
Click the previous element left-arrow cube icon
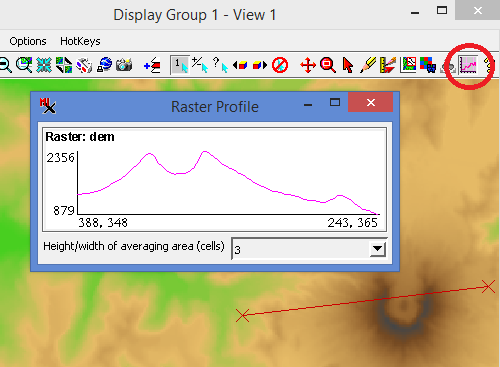(240, 65)
